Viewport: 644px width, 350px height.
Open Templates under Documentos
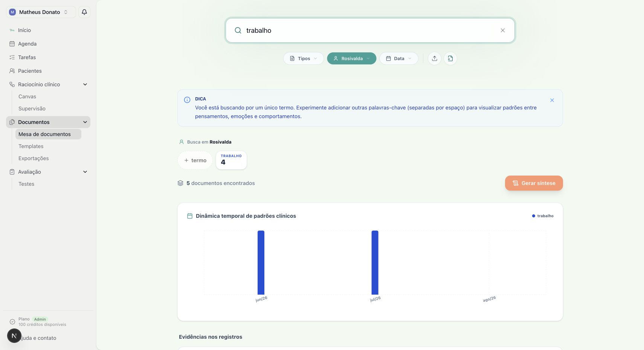(x=31, y=146)
